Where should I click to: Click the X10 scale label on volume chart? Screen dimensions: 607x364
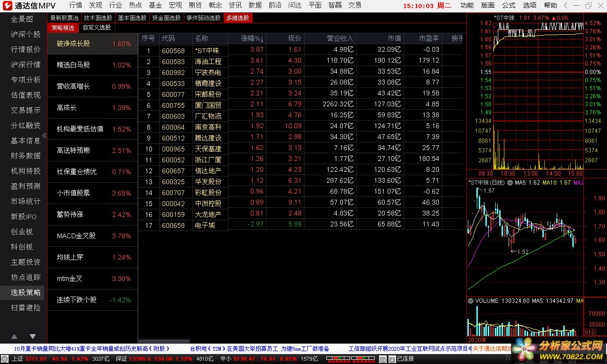click(589, 332)
